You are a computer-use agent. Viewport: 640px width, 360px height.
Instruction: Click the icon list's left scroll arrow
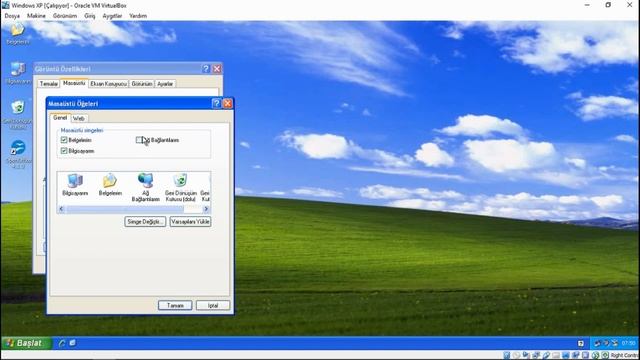[61, 209]
